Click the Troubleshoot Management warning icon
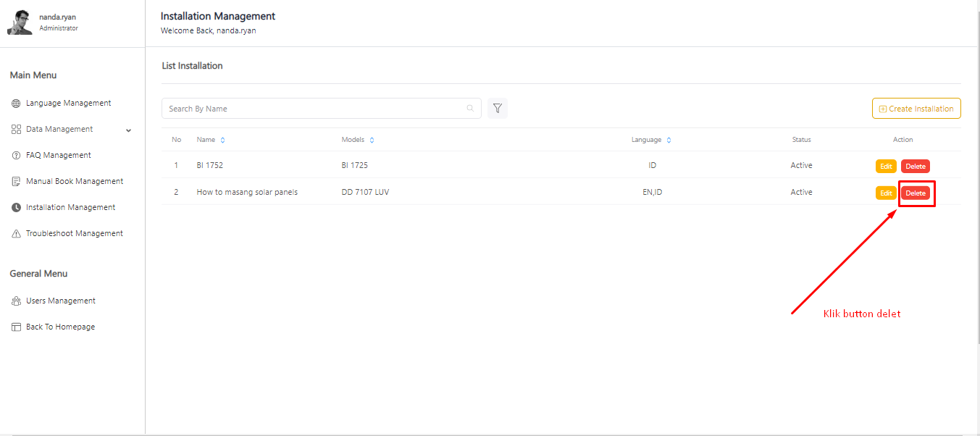 click(16, 234)
